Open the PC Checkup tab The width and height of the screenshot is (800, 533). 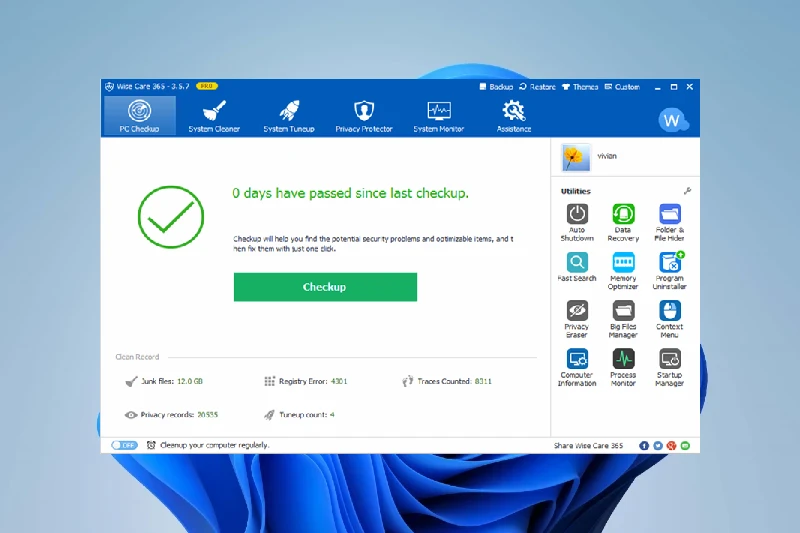(139, 116)
